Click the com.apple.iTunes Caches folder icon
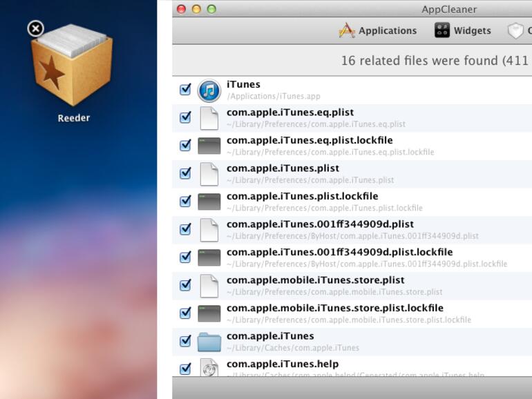The height and width of the screenshot is (399, 532). pos(209,342)
